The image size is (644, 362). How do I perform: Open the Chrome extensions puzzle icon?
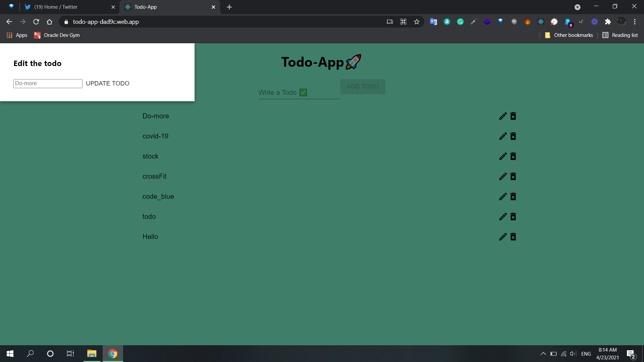click(608, 22)
